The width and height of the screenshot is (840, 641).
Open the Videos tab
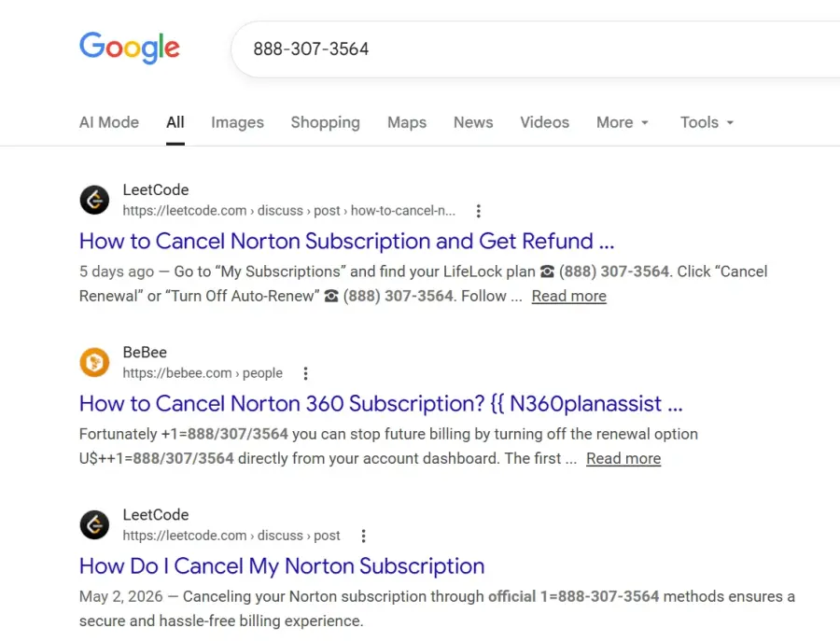coord(544,122)
